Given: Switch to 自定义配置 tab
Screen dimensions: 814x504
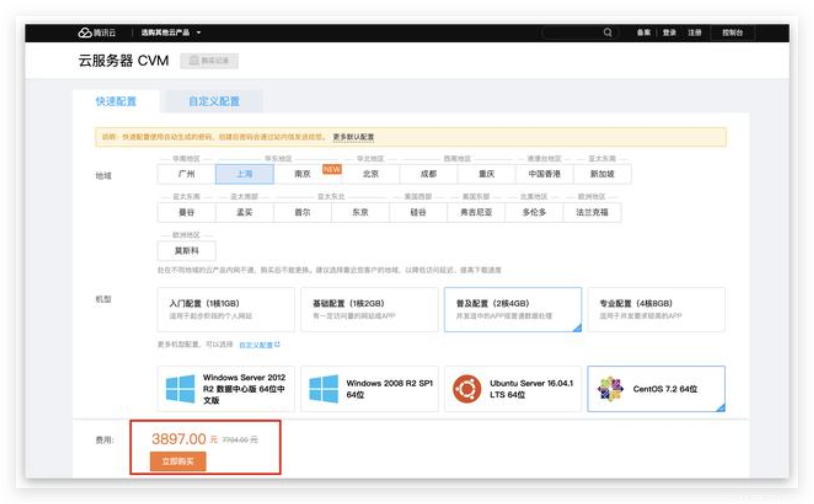Looking at the screenshot, I should (x=214, y=101).
